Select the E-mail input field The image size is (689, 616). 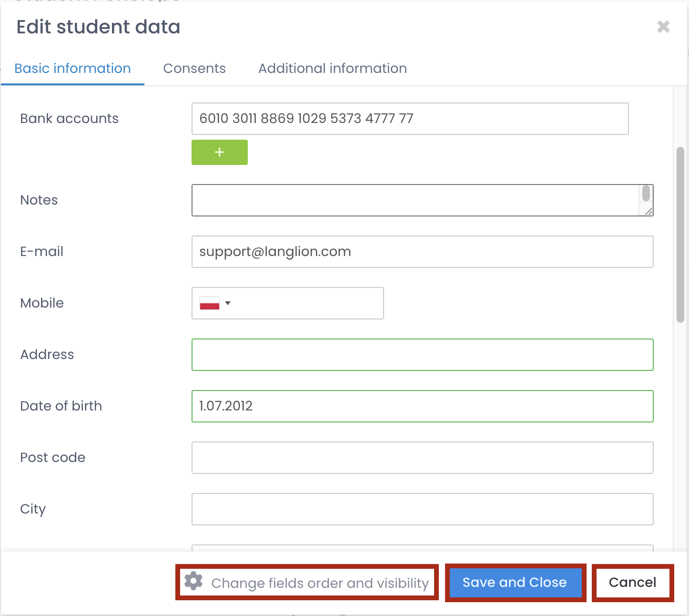pyautogui.click(x=422, y=252)
